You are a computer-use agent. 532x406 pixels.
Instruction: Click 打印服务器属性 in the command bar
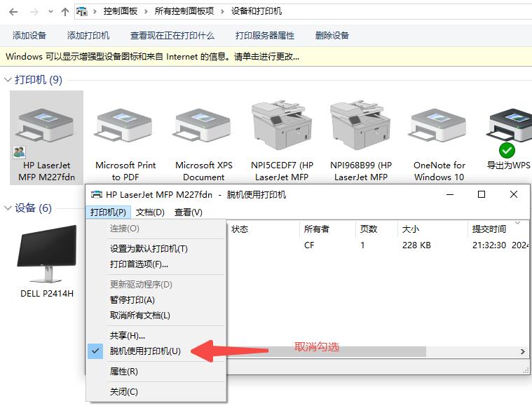[x=265, y=35]
